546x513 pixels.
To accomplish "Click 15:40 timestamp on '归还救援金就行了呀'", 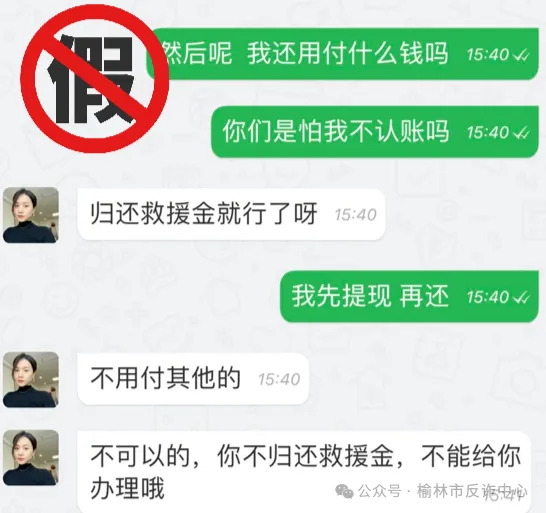I will (x=356, y=215).
